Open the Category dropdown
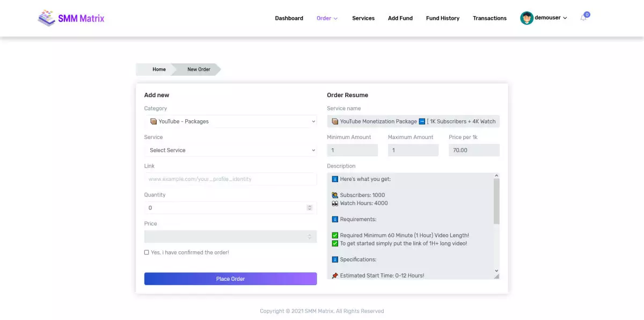This screenshot has height=320, width=644. [x=231, y=121]
